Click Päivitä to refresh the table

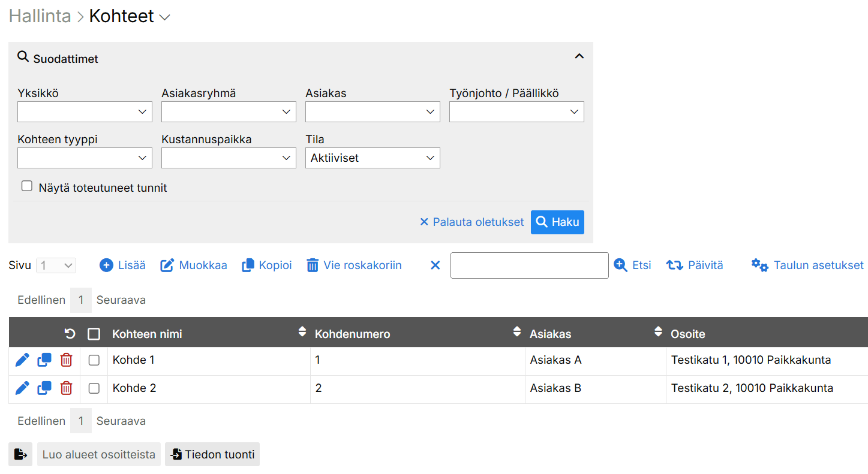[695, 265]
